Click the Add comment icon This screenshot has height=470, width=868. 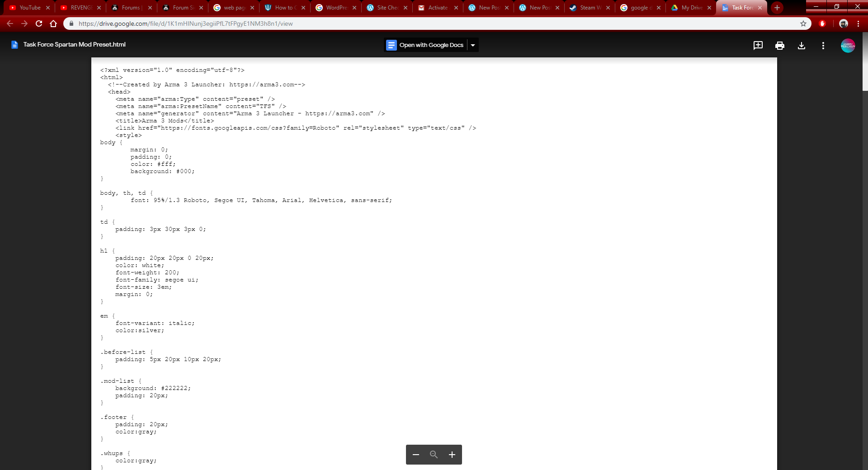pyautogui.click(x=758, y=45)
